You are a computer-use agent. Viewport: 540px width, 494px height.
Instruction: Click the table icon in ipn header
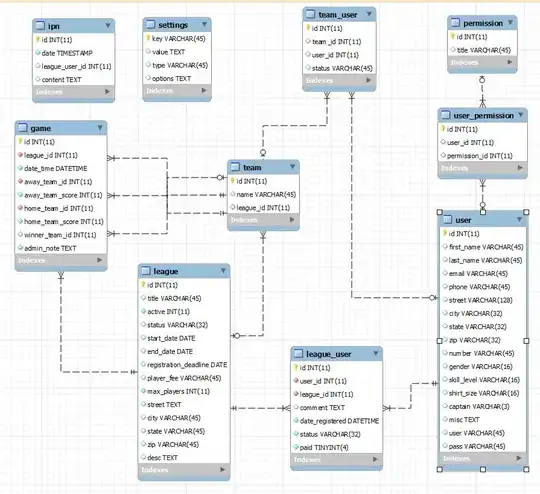point(40,25)
